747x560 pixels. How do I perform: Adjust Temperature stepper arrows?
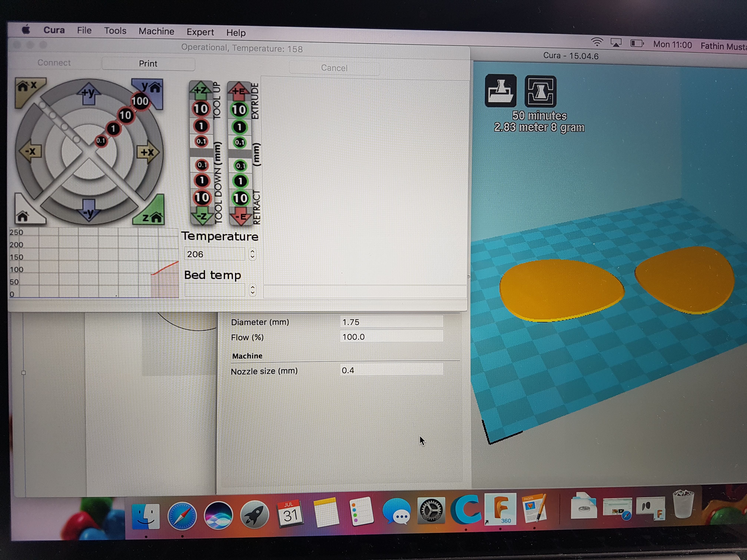(x=252, y=254)
